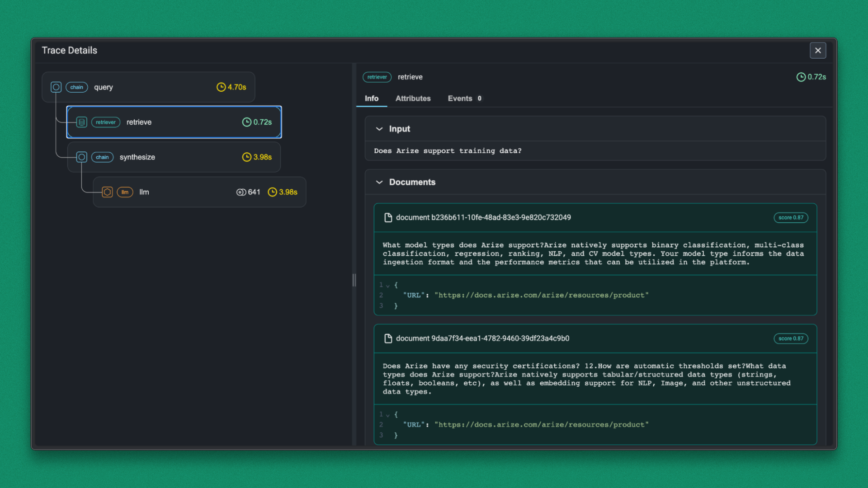Close the Trace Details dialog

pos(818,51)
